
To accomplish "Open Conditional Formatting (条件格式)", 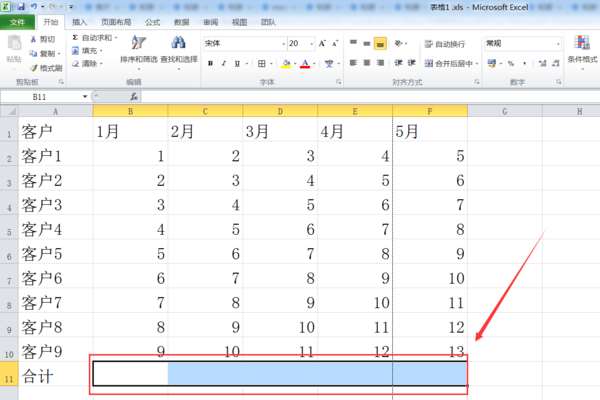I will coord(582,52).
